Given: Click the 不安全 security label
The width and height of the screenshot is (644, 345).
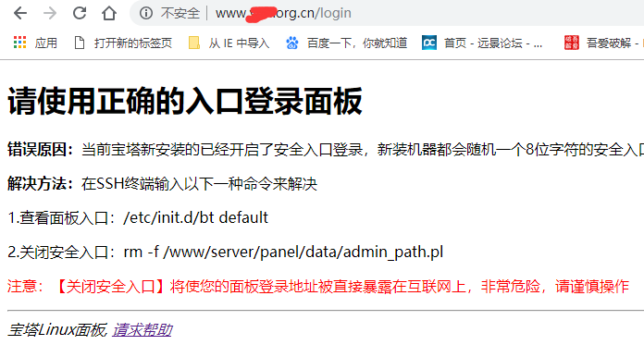Looking at the screenshot, I should 180,13.
